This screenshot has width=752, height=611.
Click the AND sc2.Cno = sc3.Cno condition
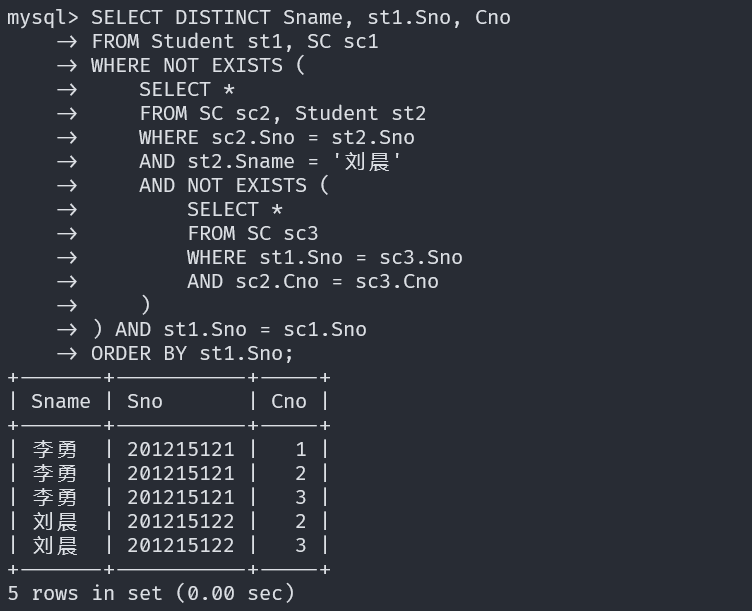[x=312, y=281]
